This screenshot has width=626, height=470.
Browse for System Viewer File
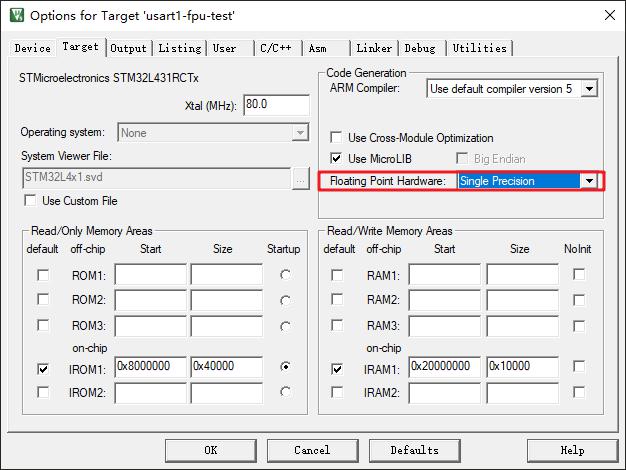point(300,179)
